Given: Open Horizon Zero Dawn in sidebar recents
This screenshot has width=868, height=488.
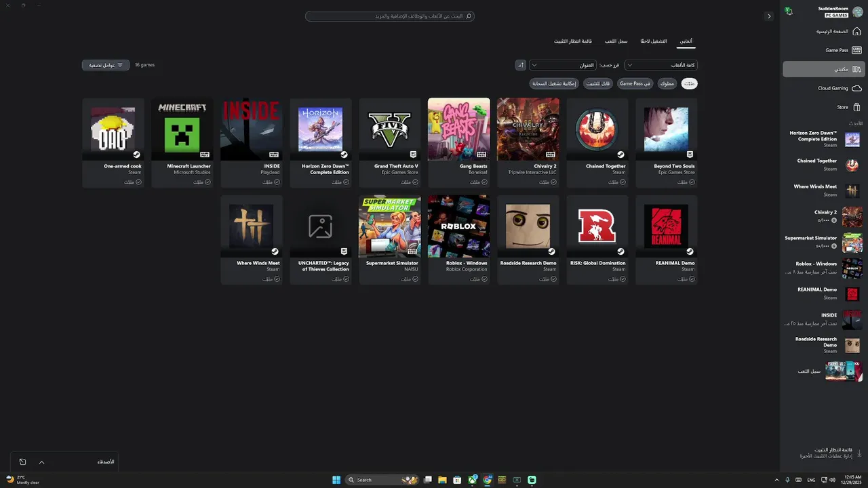Looking at the screenshot, I should [824, 139].
